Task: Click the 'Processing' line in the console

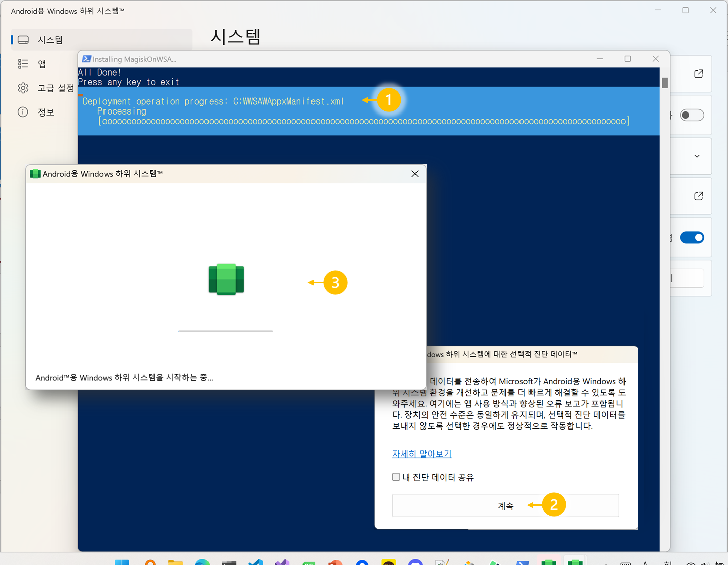Action: coord(122,111)
